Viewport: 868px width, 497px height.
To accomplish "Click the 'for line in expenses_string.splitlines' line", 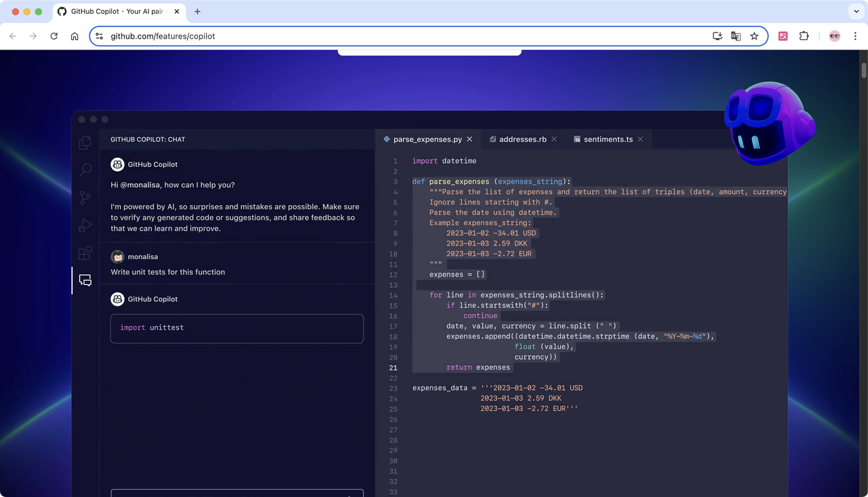I will point(517,295).
